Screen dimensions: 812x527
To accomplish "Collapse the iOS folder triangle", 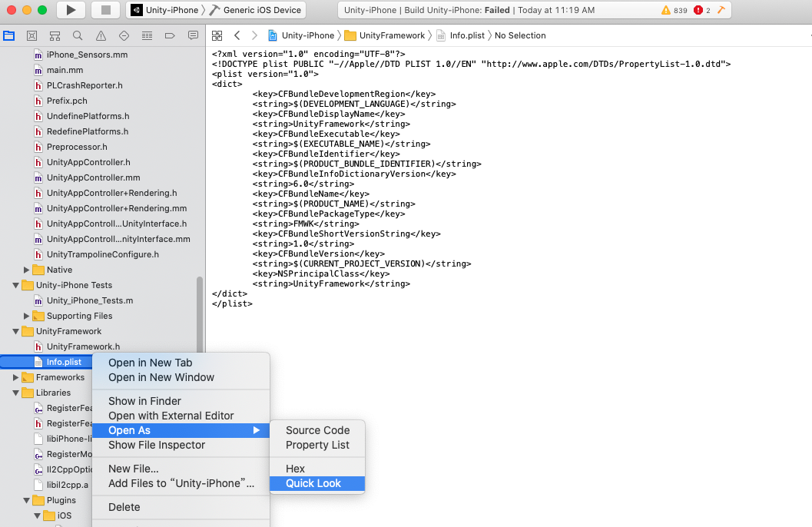I will [x=38, y=515].
